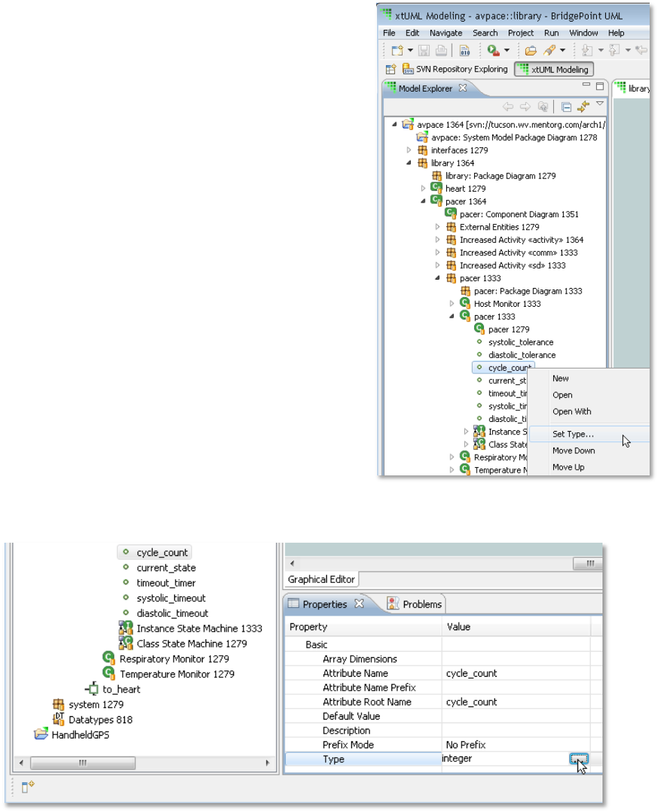
Task: Expand the heart 1279 node
Action: pos(423,189)
